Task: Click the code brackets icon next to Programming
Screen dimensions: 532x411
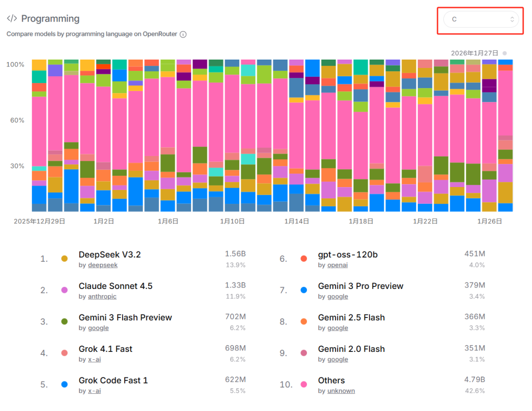Action: coord(12,18)
